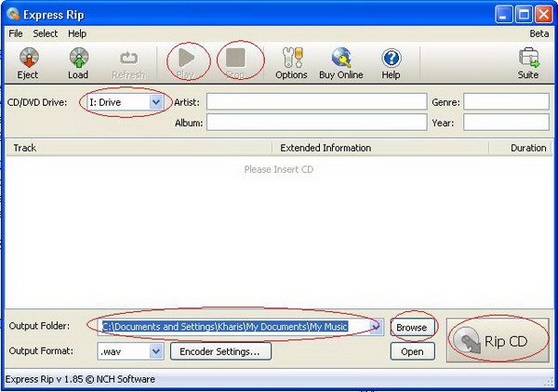The height and width of the screenshot is (392, 558).
Task: Open the Suite toolbox icon
Action: (528, 58)
